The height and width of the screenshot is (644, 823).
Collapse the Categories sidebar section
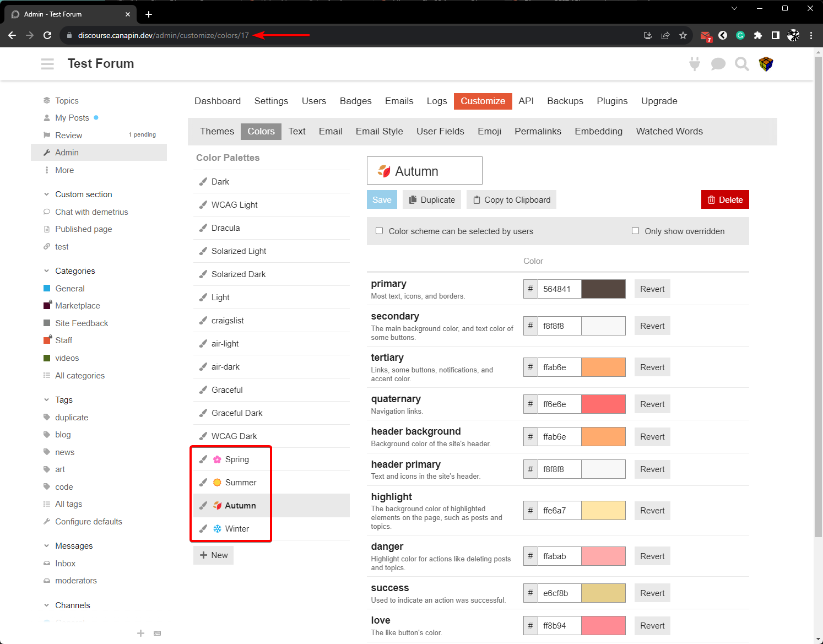47,271
